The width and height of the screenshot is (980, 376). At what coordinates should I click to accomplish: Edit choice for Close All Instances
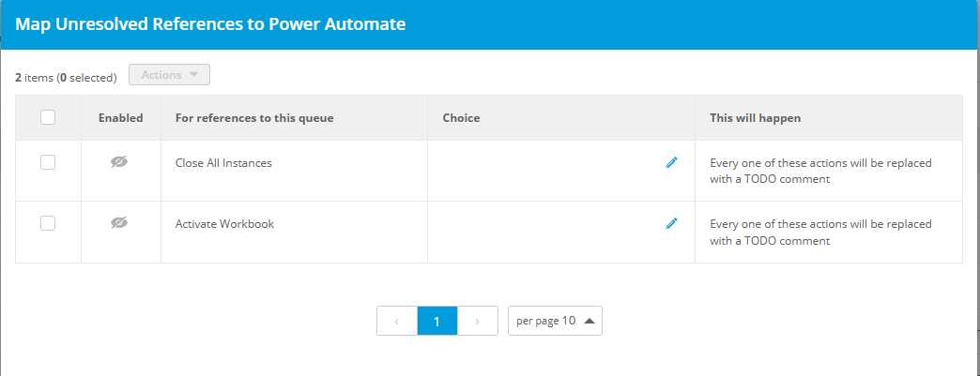pos(672,162)
